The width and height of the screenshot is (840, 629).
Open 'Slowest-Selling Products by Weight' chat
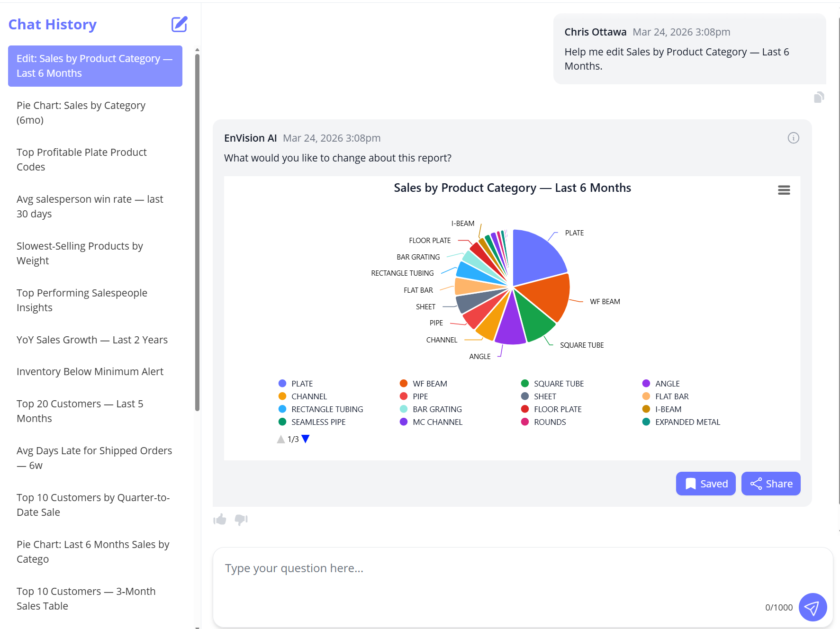tap(95, 253)
